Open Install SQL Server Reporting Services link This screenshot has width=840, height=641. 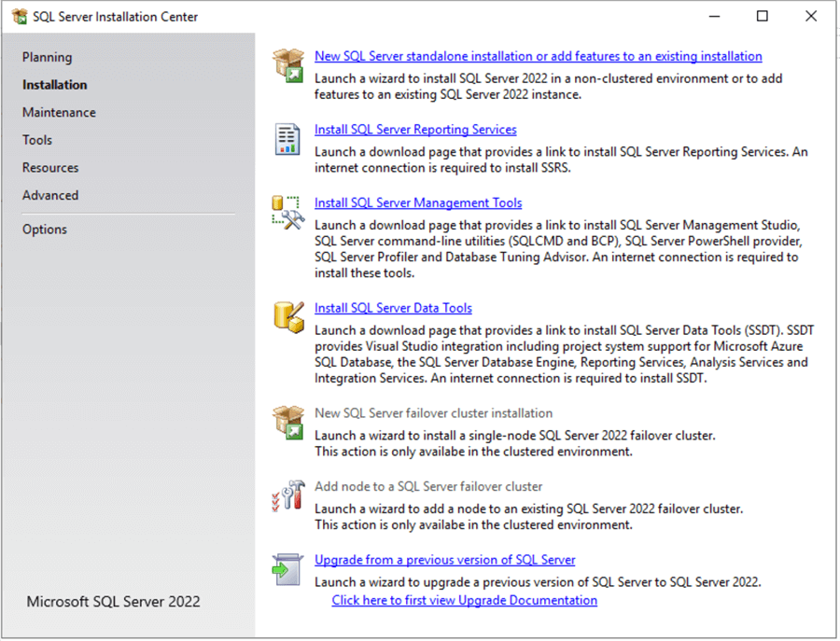tap(415, 129)
